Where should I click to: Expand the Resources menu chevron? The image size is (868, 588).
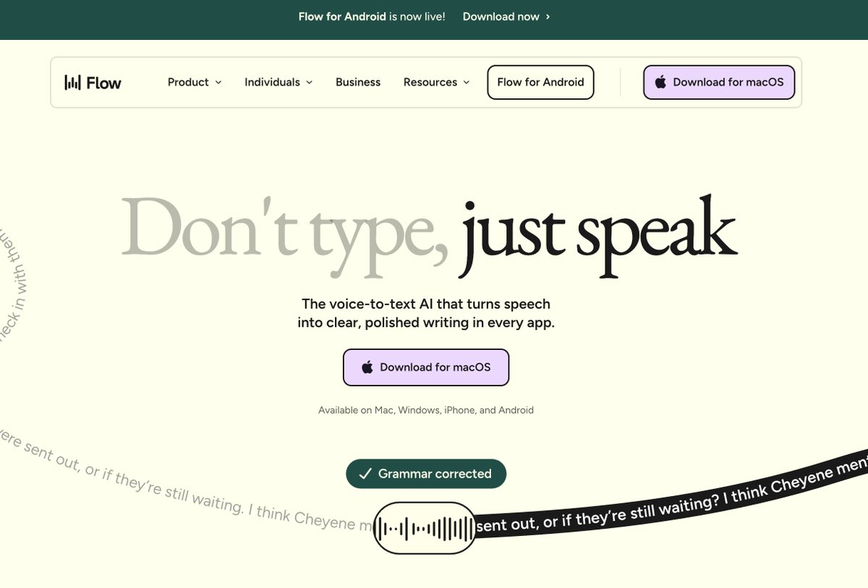point(467,82)
